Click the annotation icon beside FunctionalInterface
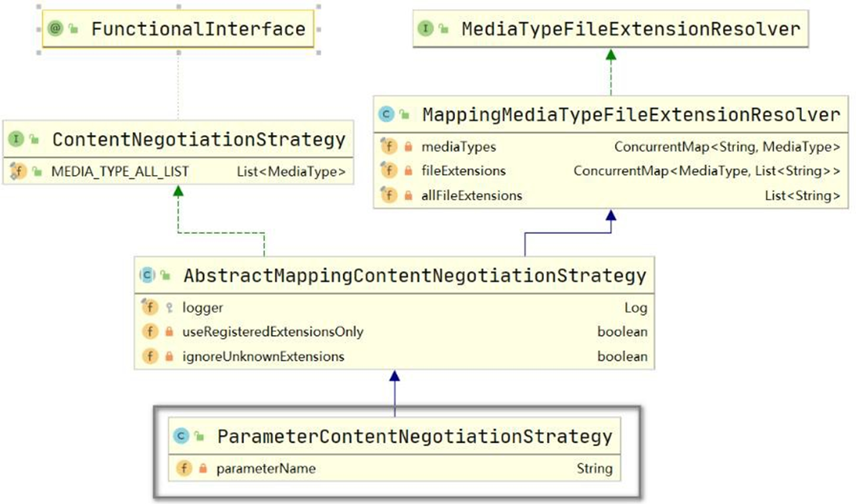The image size is (856, 504). (x=56, y=29)
